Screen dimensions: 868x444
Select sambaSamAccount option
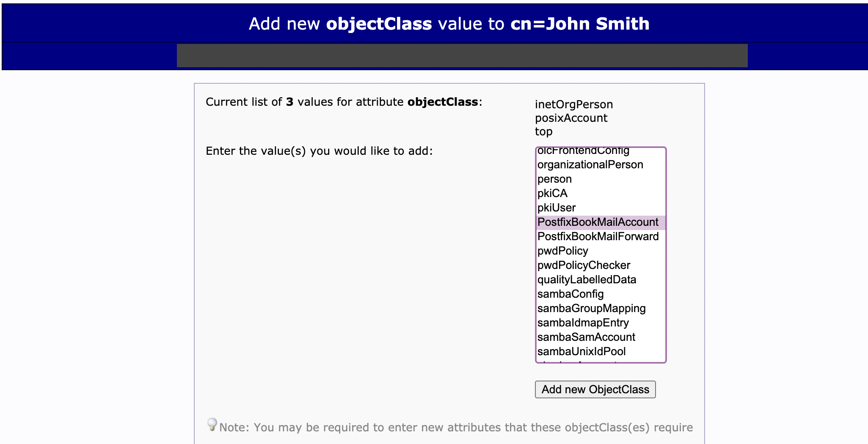pyautogui.click(x=601, y=337)
